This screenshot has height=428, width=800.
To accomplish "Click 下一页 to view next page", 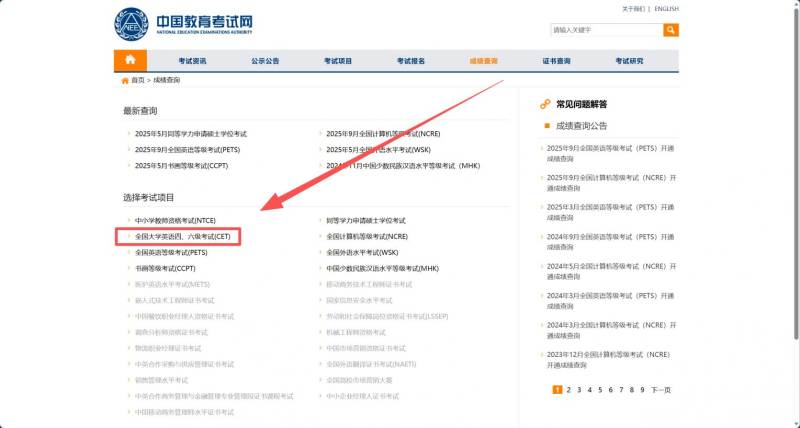I will pyautogui.click(x=661, y=390).
